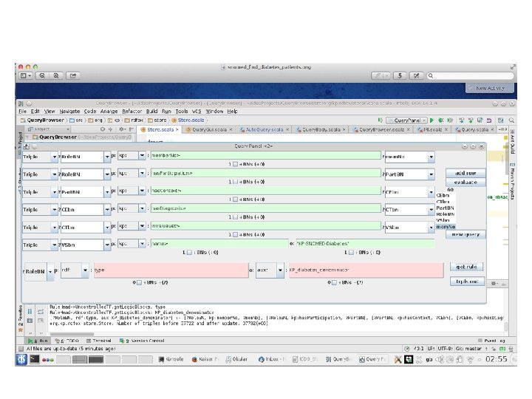The image size is (532, 399).
Task: Click the horizontal scrollbar in Run console
Action: click(x=72, y=333)
